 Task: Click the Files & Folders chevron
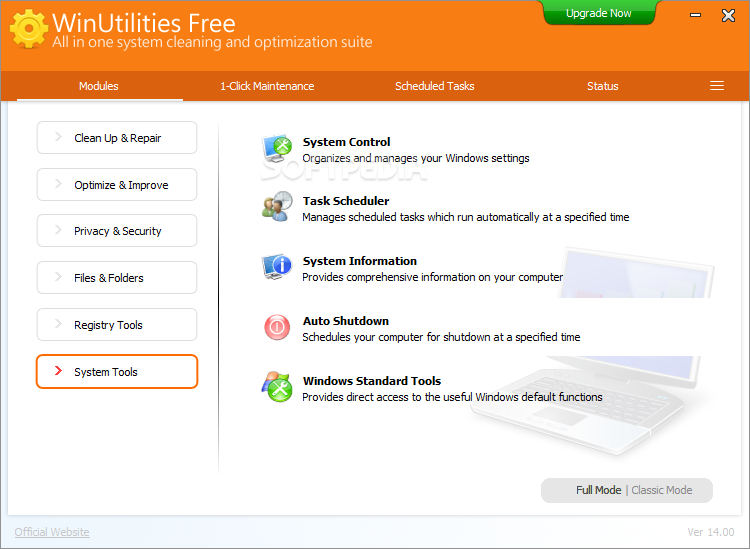pyautogui.click(x=58, y=276)
